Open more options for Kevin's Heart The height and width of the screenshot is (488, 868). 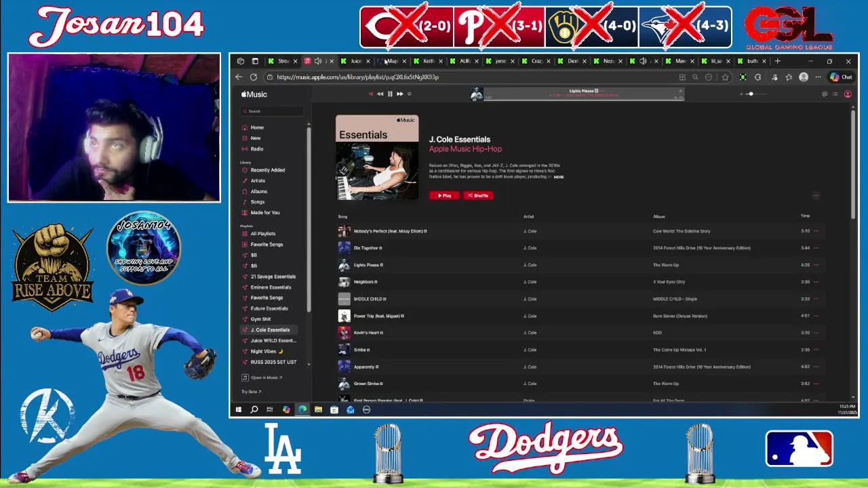[816, 333]
